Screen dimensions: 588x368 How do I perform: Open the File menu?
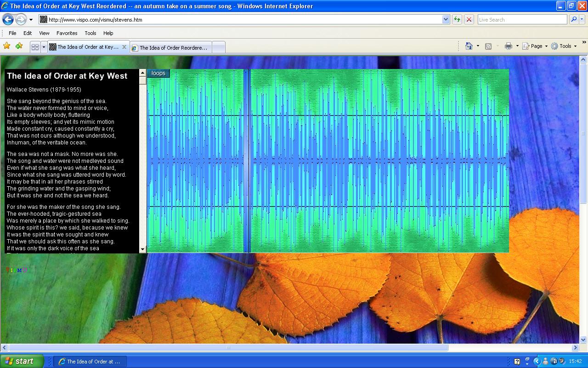[12, 33]
